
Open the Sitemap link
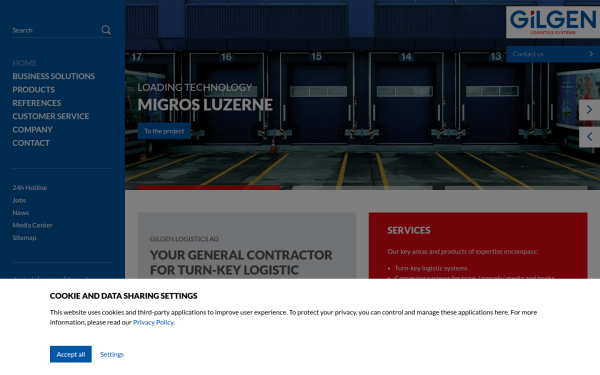[x=24, y=238]
